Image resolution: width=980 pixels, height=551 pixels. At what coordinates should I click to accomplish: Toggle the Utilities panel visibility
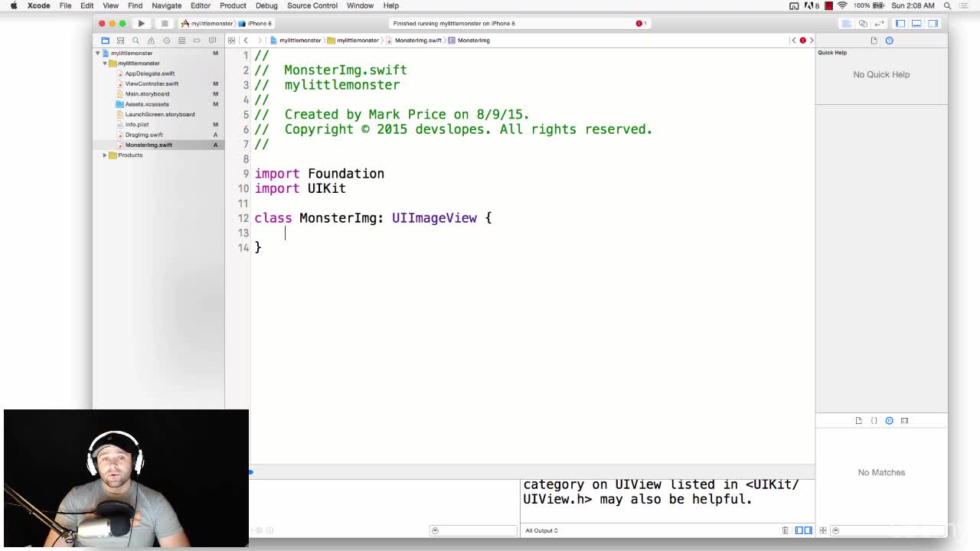pos(933,24)
